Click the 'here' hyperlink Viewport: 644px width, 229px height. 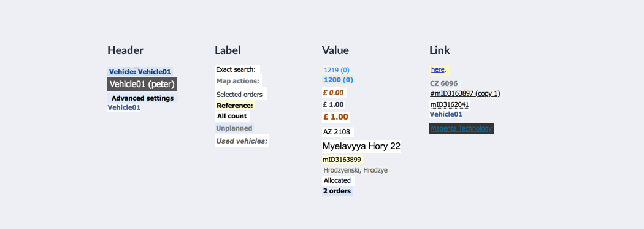click(437, 69)
